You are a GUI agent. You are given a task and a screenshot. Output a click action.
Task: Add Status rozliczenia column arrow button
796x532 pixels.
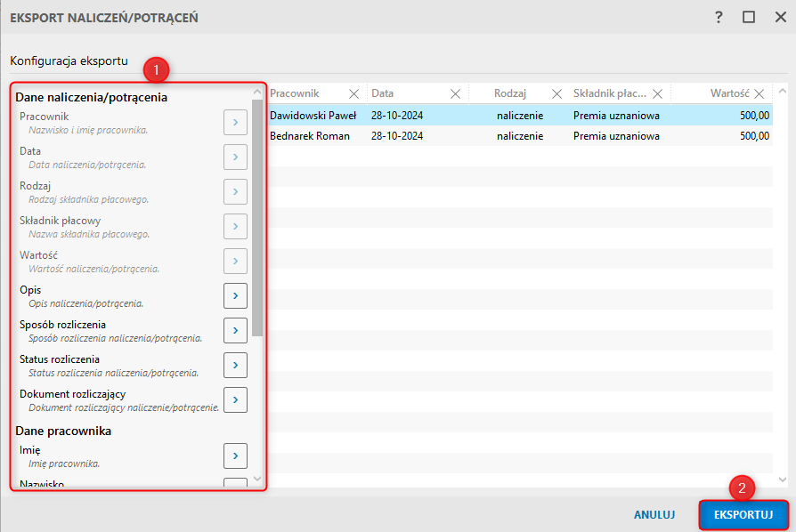pos(235,365)
